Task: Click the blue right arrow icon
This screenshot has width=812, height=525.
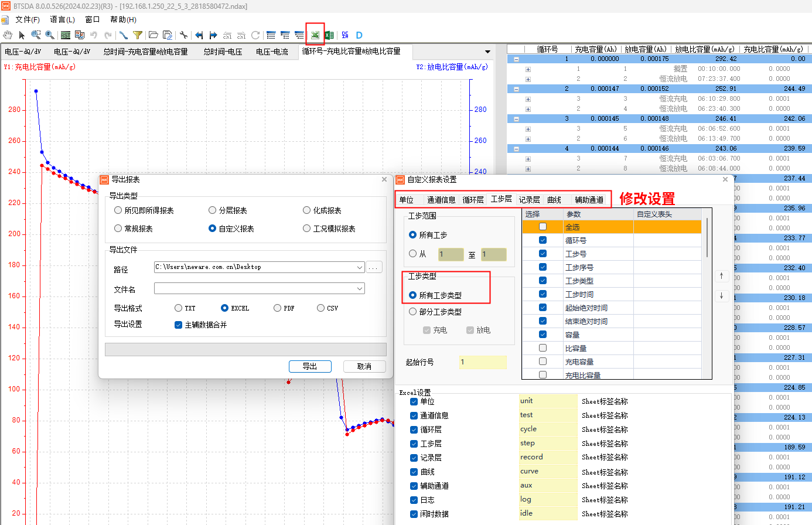Action: click(x=213, y=35)
